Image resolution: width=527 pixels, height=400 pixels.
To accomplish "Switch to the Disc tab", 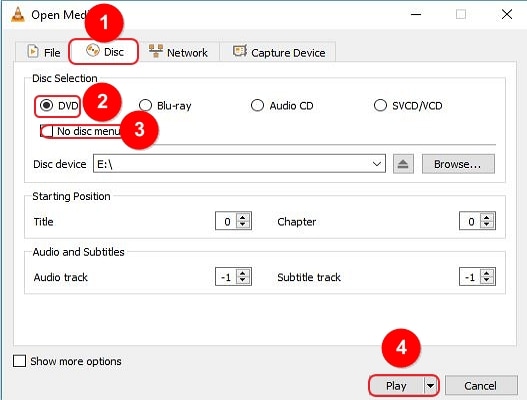I will tap(104, 51).
